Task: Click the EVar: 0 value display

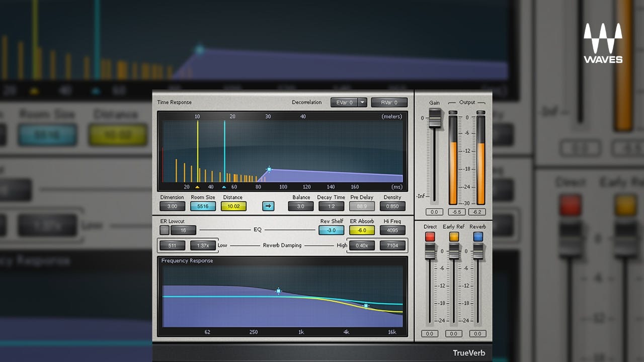Action: click(x=344, y=102)
